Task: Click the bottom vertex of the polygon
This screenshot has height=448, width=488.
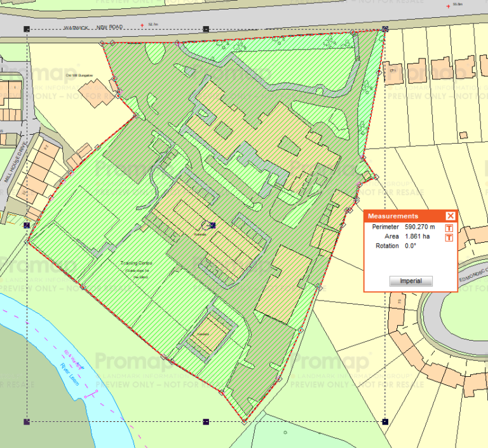Action: 245,421
